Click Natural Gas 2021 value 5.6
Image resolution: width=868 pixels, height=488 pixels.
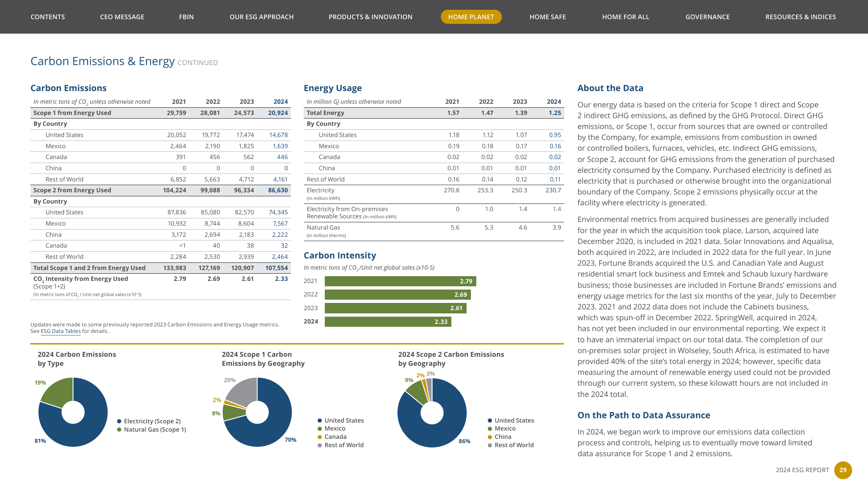(x=455, y=227)
